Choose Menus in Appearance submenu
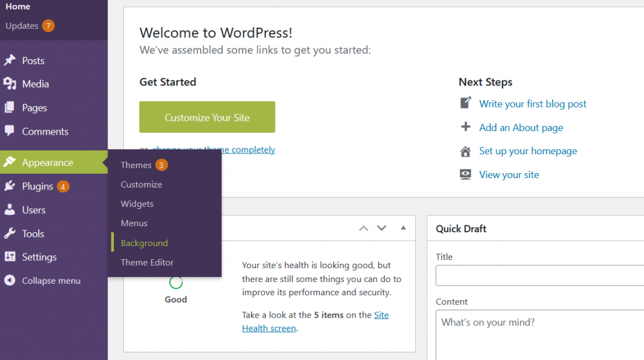This screenshot has height=360, width=644. point(134,223)
